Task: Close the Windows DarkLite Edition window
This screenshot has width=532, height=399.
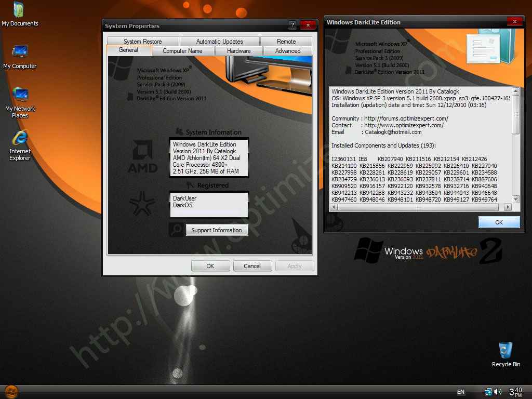Action: [515, 21]
